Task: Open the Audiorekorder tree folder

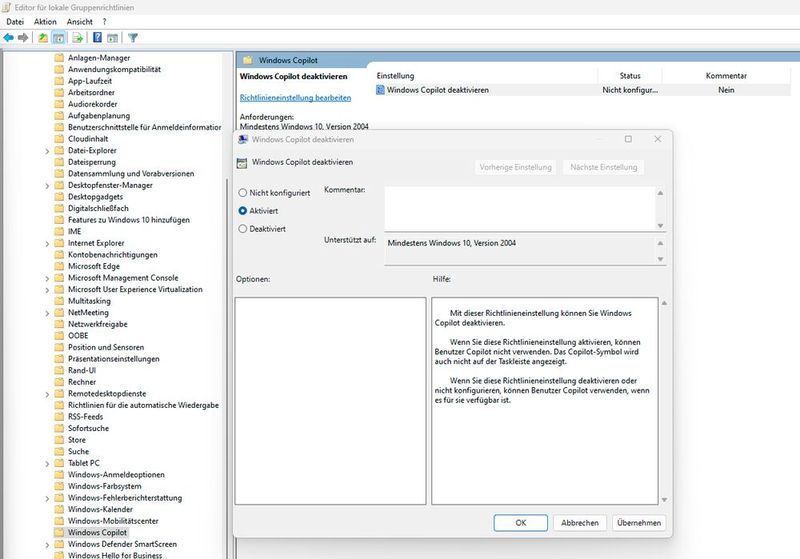Action: click(x=92, y=104)
